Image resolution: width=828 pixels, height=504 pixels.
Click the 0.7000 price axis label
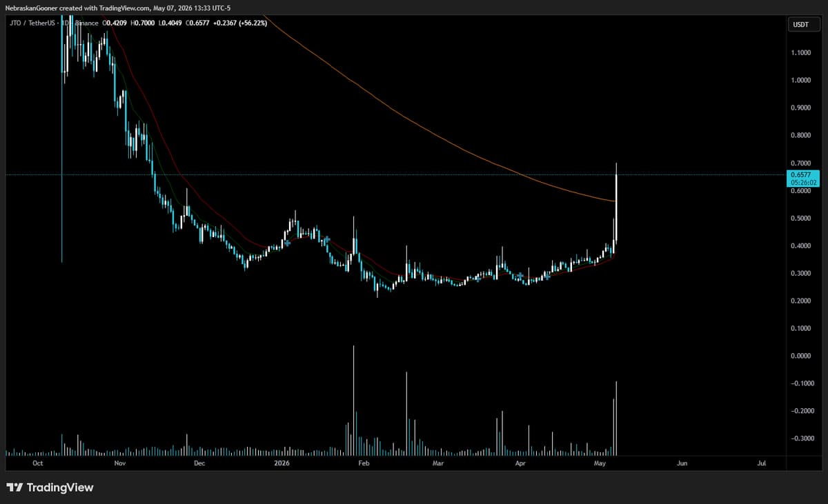click(x=801, y=163)
